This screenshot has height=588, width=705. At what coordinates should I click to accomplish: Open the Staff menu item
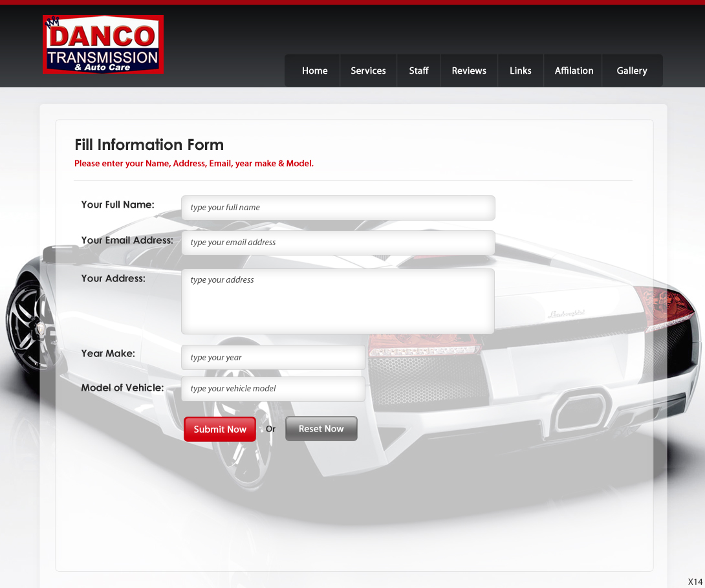[x=418, y=71]
